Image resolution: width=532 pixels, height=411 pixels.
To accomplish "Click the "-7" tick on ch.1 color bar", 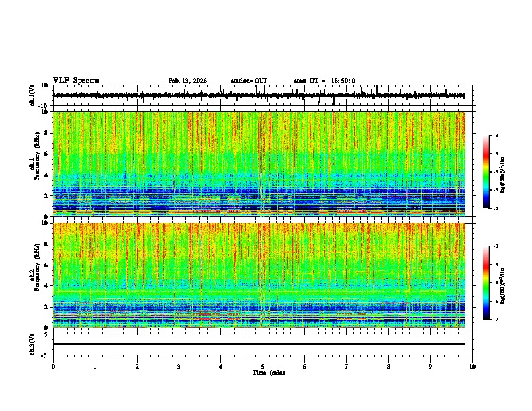I will [x=496, y=209].
